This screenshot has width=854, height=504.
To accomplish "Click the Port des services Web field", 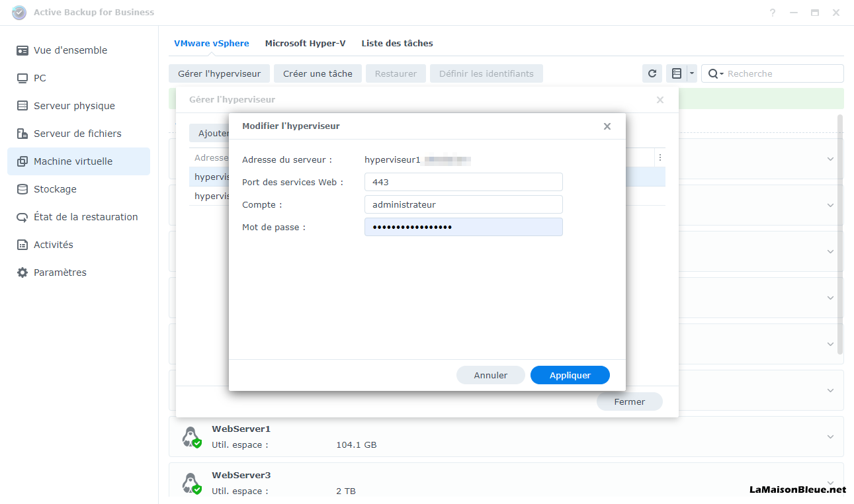I will coord(464,182).
